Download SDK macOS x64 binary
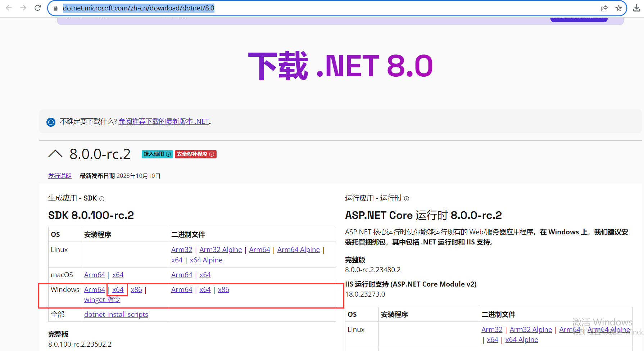Viewport: 644px width, 351px height. pos(205,275)
